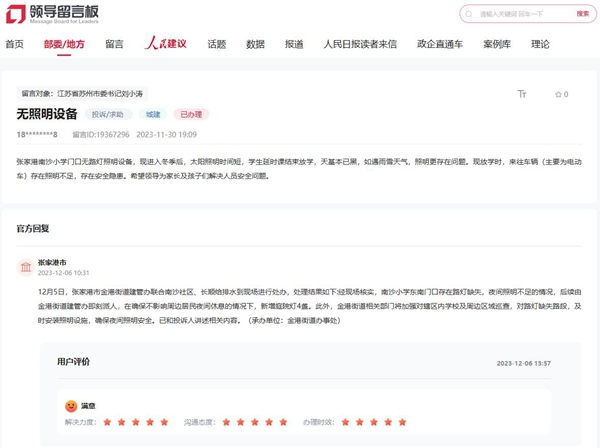Open the 案例库 tab
Viewport: 600px width, 448px height.
497,44
